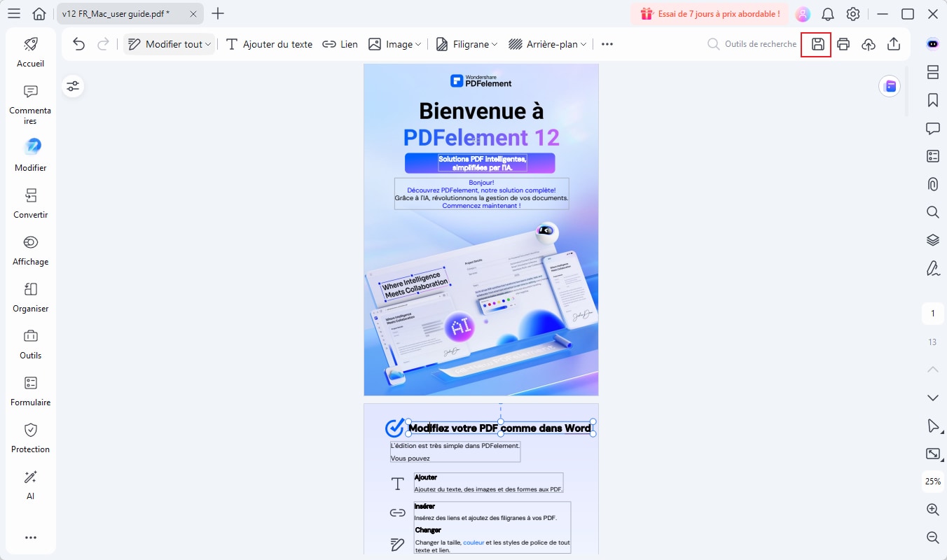Open Organiser in the left sidebar
947x560 pixels.
(30, 297)
